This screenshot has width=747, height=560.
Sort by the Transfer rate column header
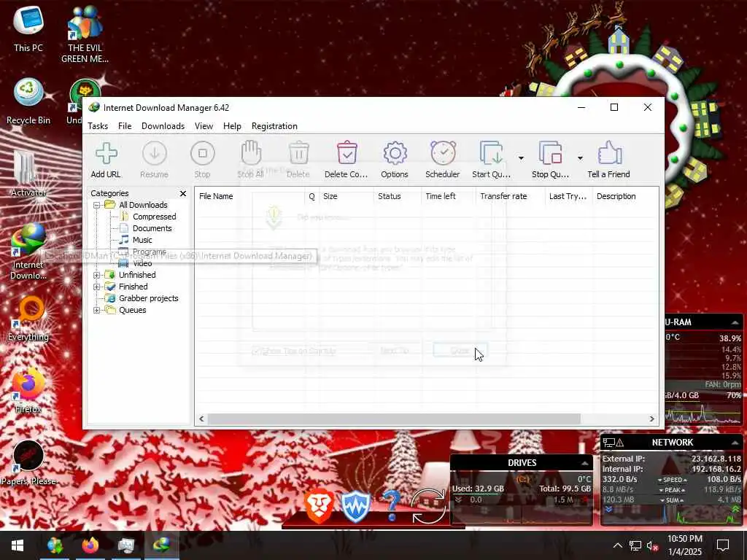tap(511, 196)
